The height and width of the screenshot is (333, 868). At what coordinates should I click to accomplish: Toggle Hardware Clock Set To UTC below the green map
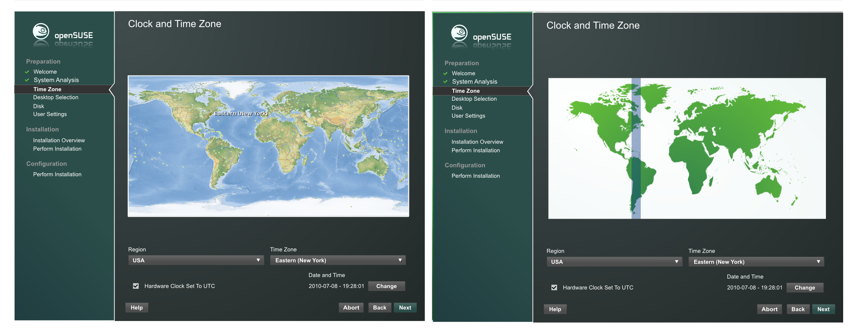[x=554, y=288]
